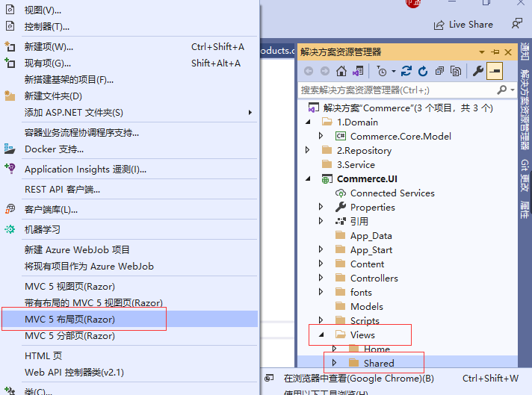Expand the Properties node
Viewport: 532px width, 395px height.
pyautogui.click(x=321, y=207)
